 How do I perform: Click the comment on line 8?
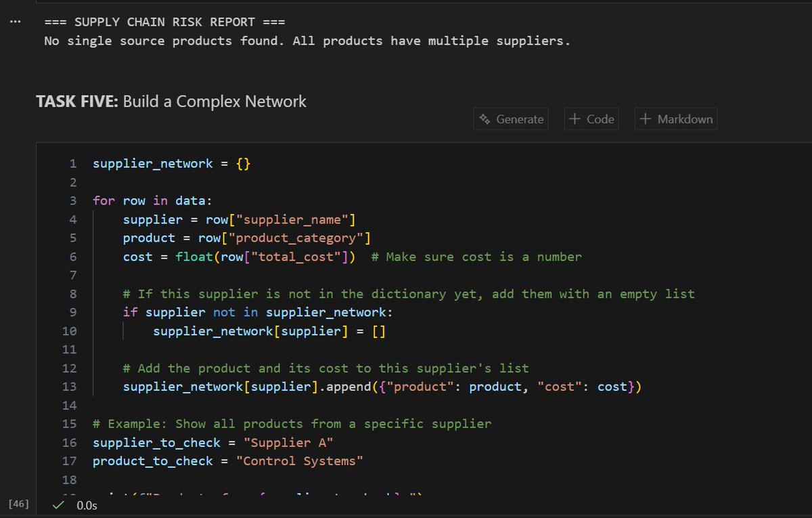pos(409,294)
